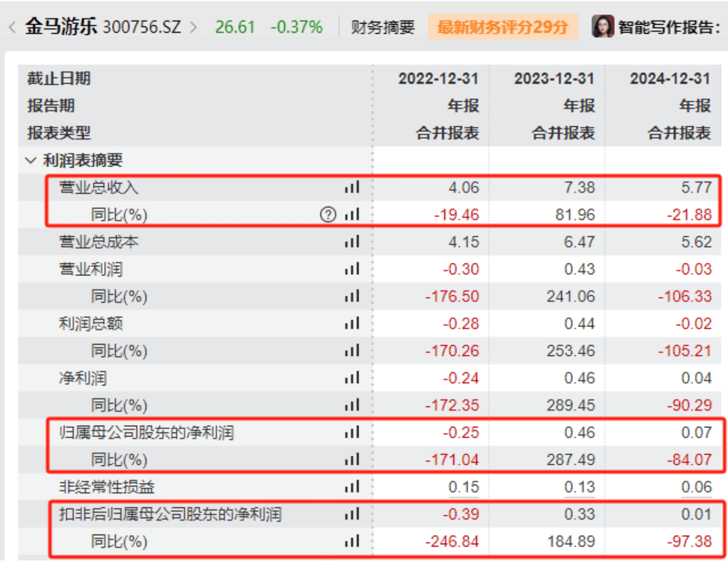Click 归母净利润 growth value -84.07
The height and width of the screenshot is (561, 728).
[x=689, y=460]
